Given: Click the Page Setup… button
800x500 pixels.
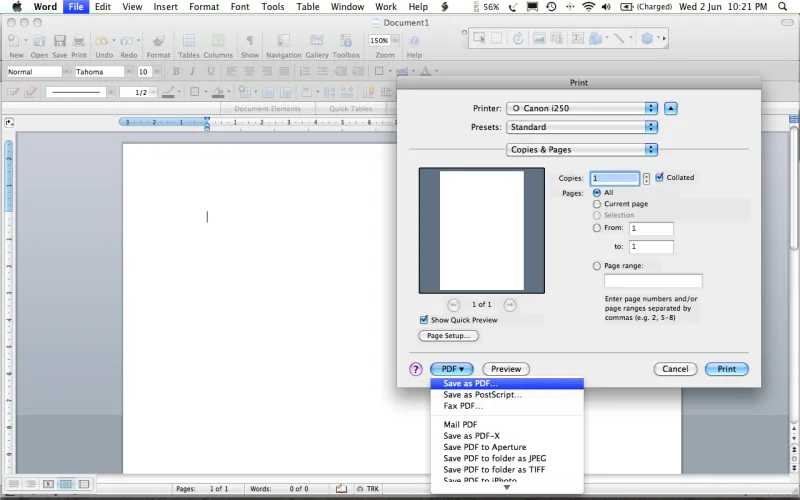Looking at the screenshot, I should click(448, 336).
